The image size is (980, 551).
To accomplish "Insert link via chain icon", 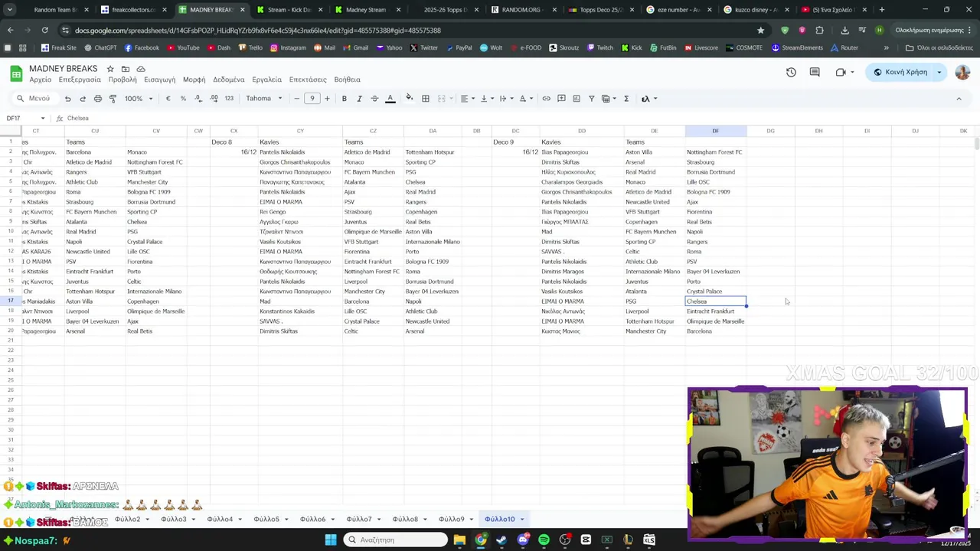I will [546, 99].
